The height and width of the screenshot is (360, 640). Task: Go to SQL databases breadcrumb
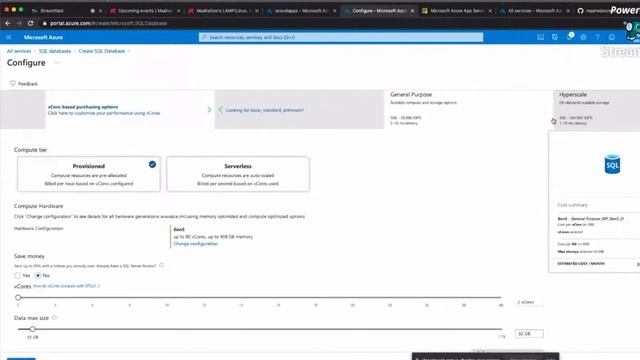tap(55, 51)
